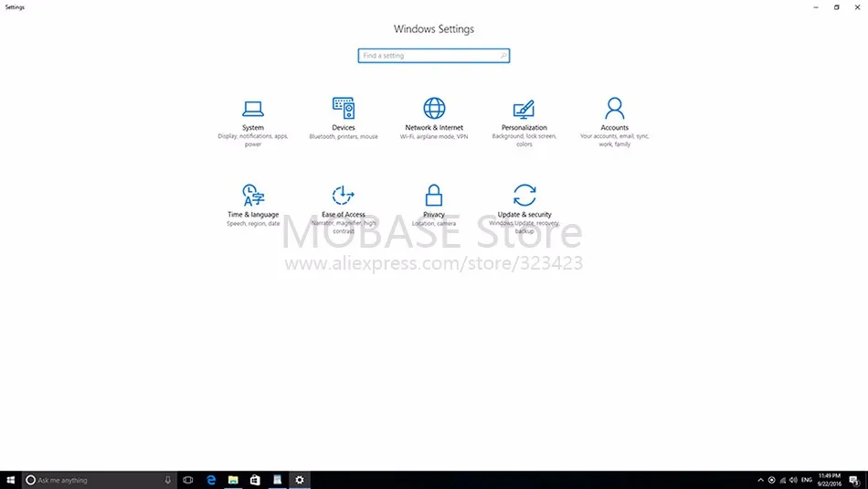Open Network & Internet settings
The width and height of the screenshot is (868, 489).
[x=434, y=119]
